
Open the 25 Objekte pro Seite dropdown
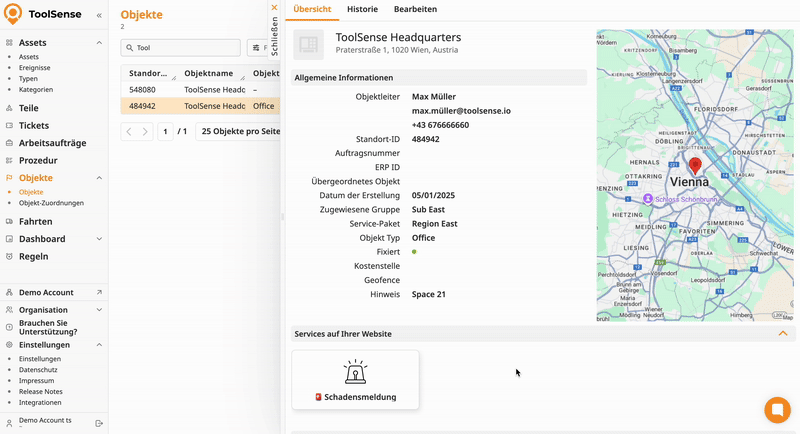[239, 131]
